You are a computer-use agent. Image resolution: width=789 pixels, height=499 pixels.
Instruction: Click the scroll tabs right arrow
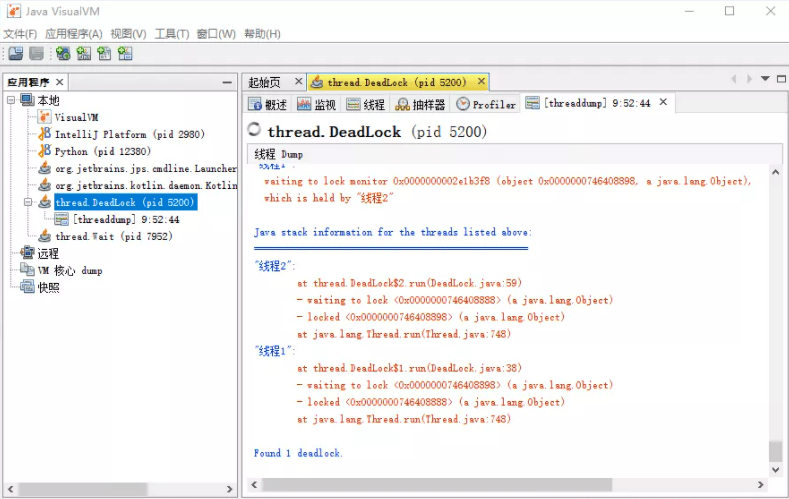[749, 78]
